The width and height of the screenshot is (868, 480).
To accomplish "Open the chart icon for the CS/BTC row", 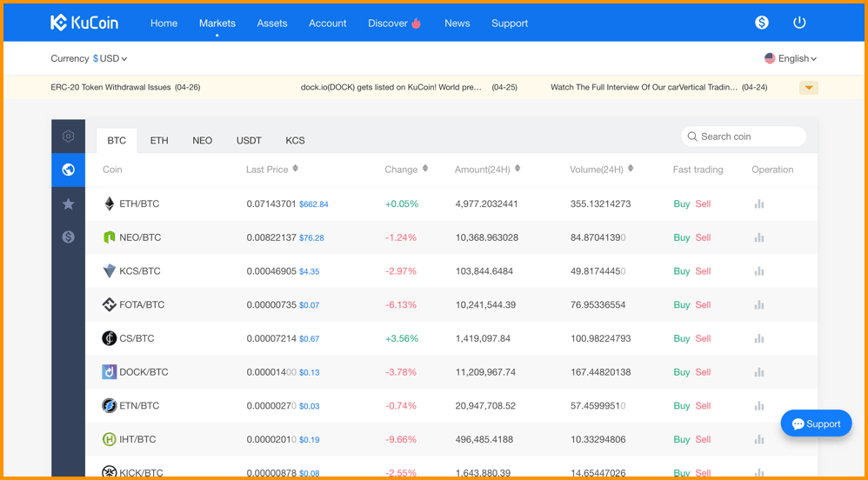I will coord(759,338).
